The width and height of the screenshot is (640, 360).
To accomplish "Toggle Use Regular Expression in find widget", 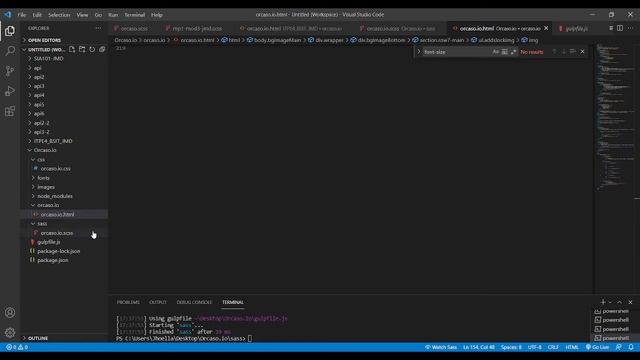I will [513, 52].
